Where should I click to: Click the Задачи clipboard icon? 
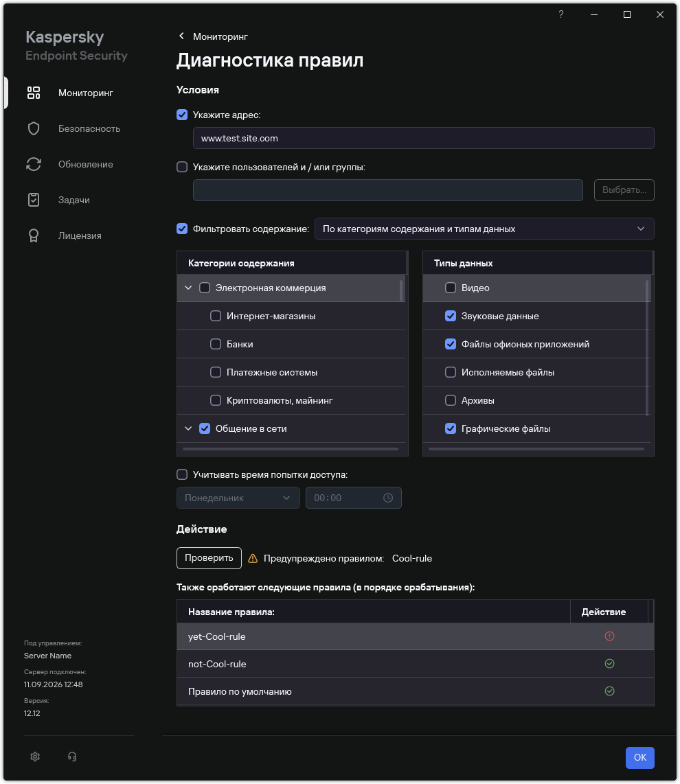pos(34,200)
